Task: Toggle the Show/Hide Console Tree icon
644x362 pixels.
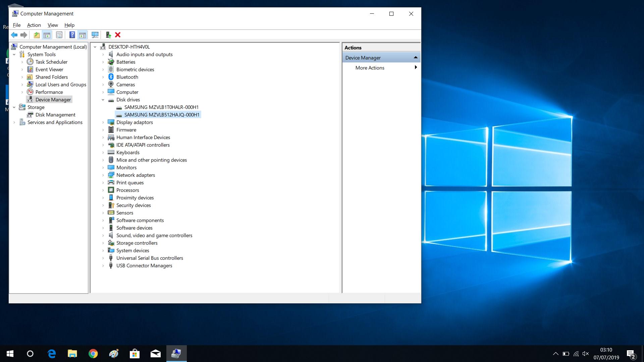Action: click(x=47, y=35)
